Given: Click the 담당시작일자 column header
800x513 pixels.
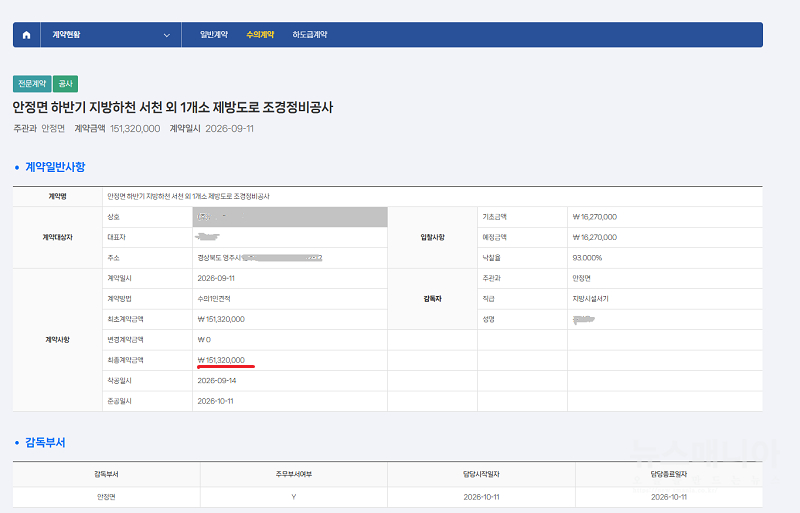Looking at the screenshot, I should [x=481, y=474].
